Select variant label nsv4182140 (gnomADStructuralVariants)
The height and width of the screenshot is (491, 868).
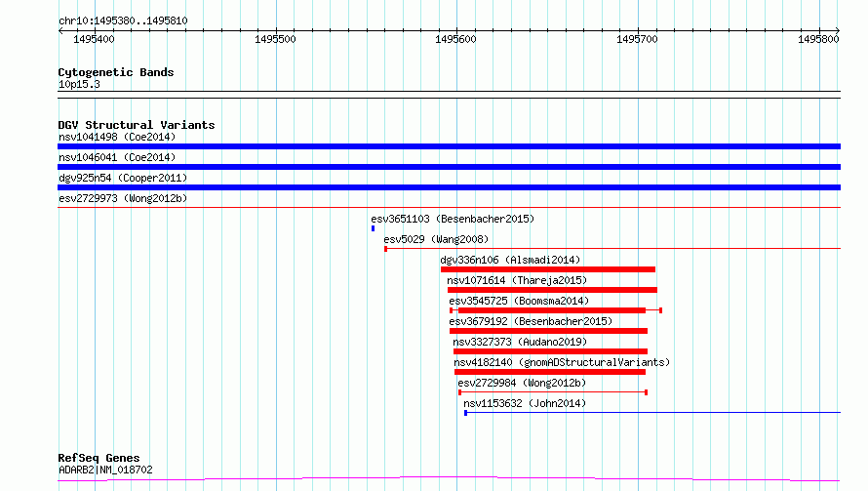pyautogui.click(x=562, y=362)
